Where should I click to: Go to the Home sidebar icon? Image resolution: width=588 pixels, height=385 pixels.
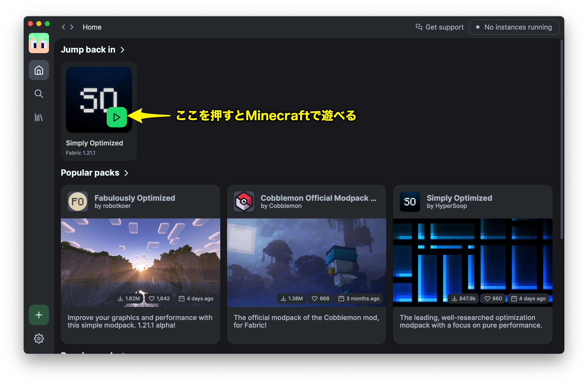click(x=39, y=70)
